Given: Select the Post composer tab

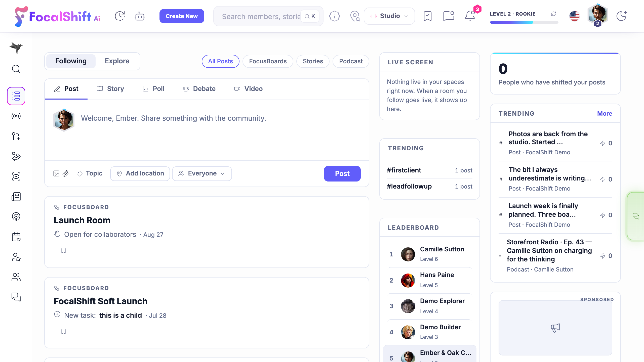Looking at the screenshot, I should coord(66,89).
